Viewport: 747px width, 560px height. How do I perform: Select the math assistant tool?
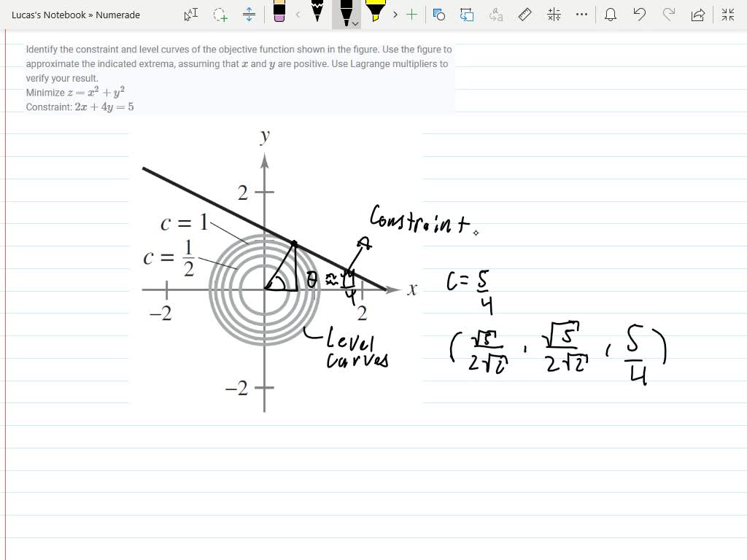[553, 15]
